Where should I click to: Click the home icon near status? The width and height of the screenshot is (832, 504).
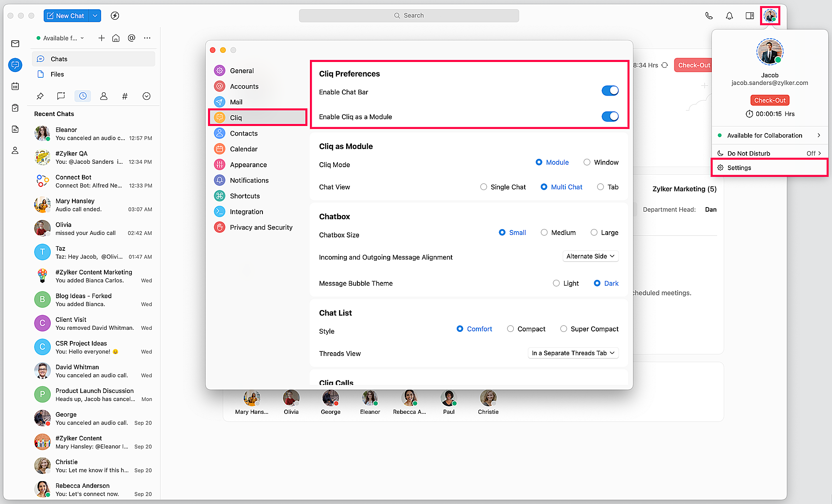coord(116,38)
